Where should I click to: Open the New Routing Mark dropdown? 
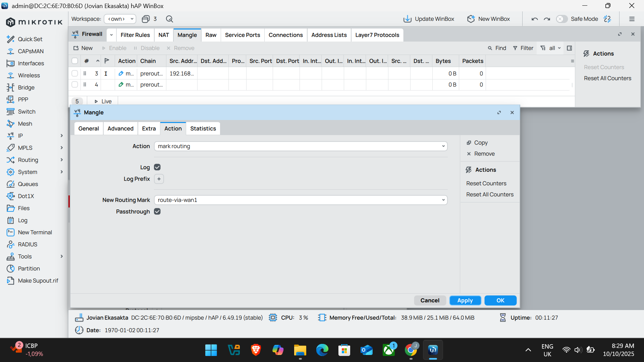301,200
